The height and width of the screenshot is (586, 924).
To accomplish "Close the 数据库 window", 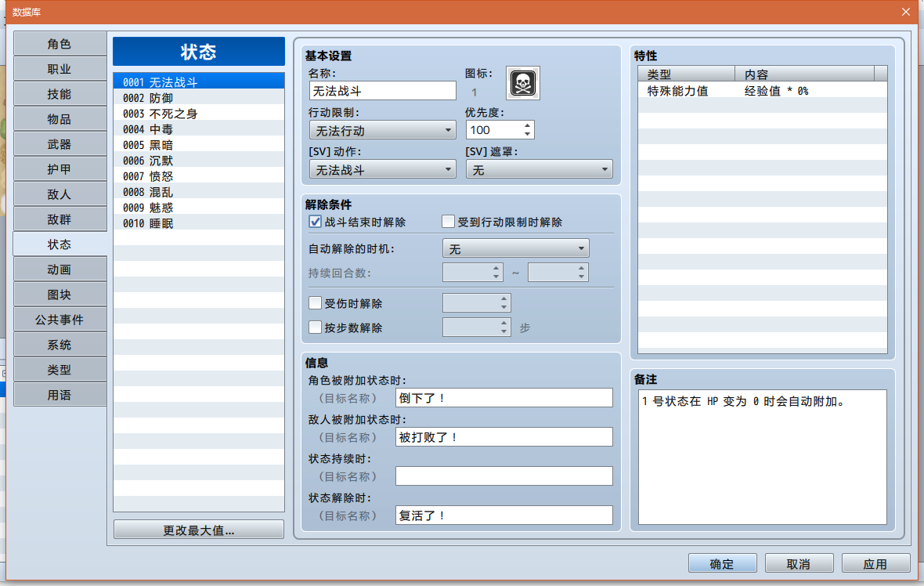I will coord(906,12).
